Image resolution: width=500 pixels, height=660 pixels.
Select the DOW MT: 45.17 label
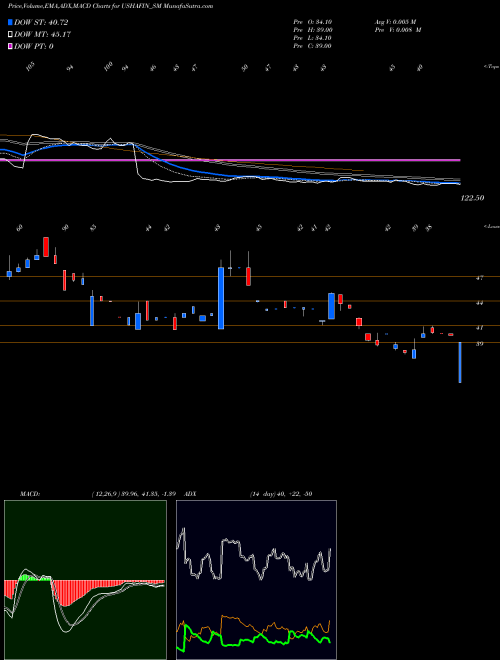(x=42, y=35)
